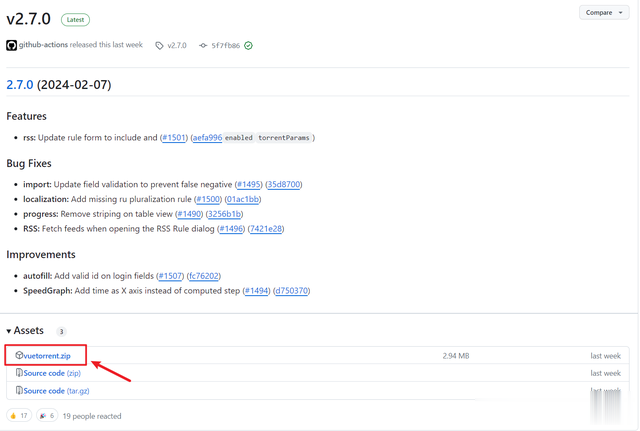Click the assets count badge showing 3
The width and height of the screenshot is (640, 431).
pyautogui.click(x=61, y=331)
